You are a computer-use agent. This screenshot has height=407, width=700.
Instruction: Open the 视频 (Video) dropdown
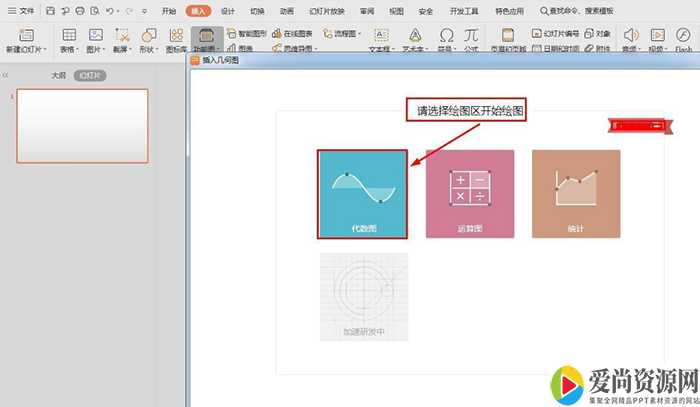[x=657, y=48]
